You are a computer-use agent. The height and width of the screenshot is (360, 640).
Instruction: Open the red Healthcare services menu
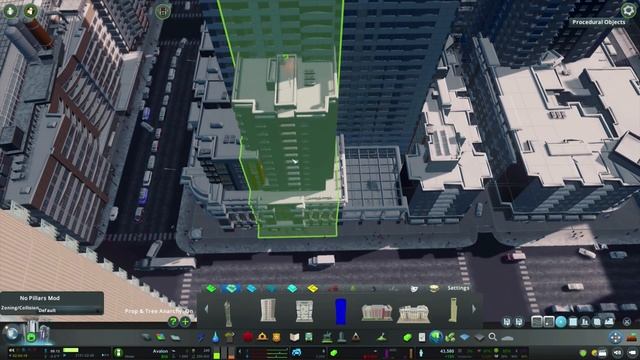tap(247, 337)
